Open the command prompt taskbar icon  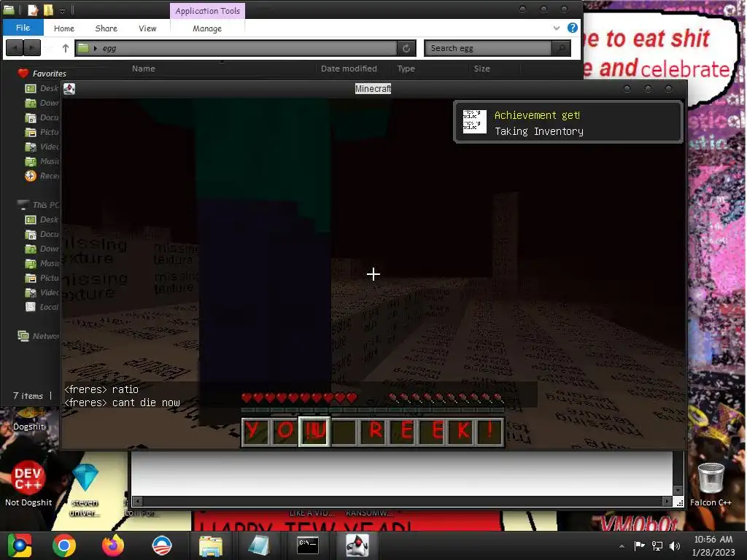(308, 545)
